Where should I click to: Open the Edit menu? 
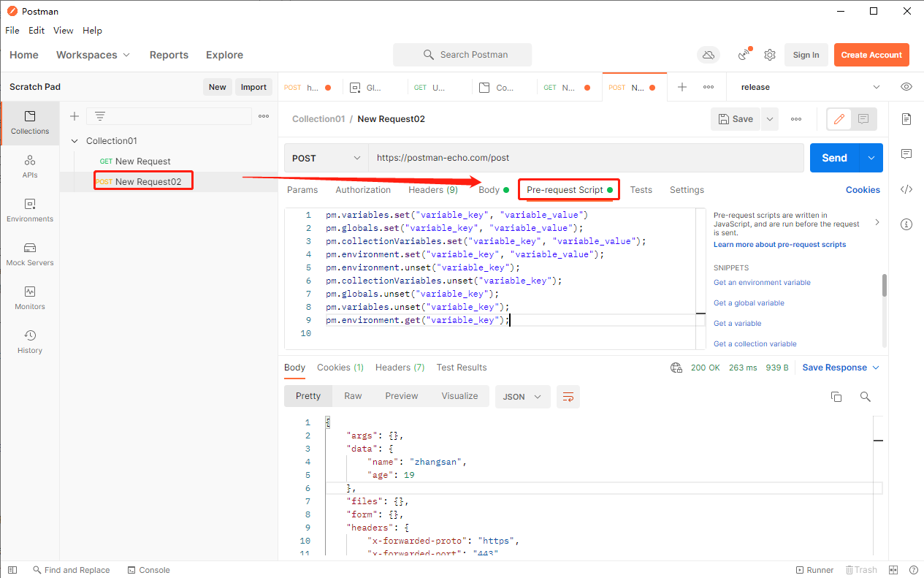(37, 31)
